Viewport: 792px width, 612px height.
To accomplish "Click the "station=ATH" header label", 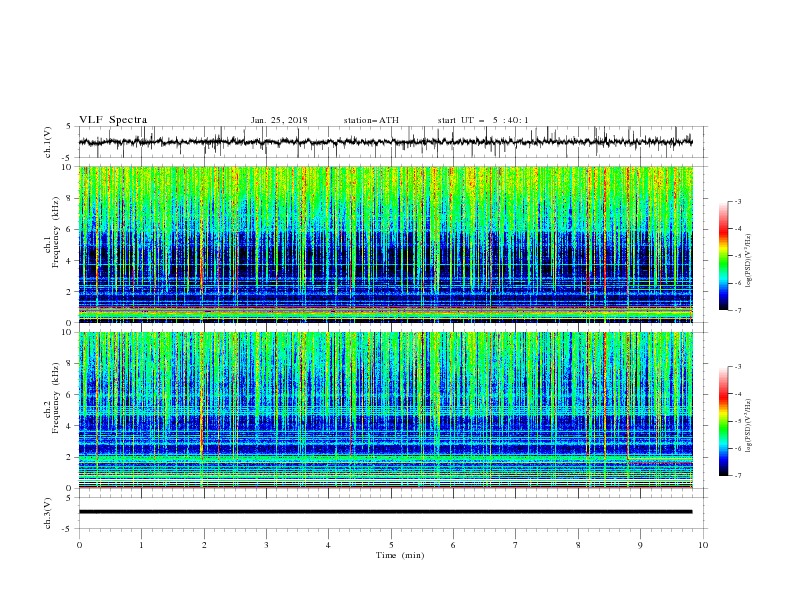I will click(x=371, y=120).
